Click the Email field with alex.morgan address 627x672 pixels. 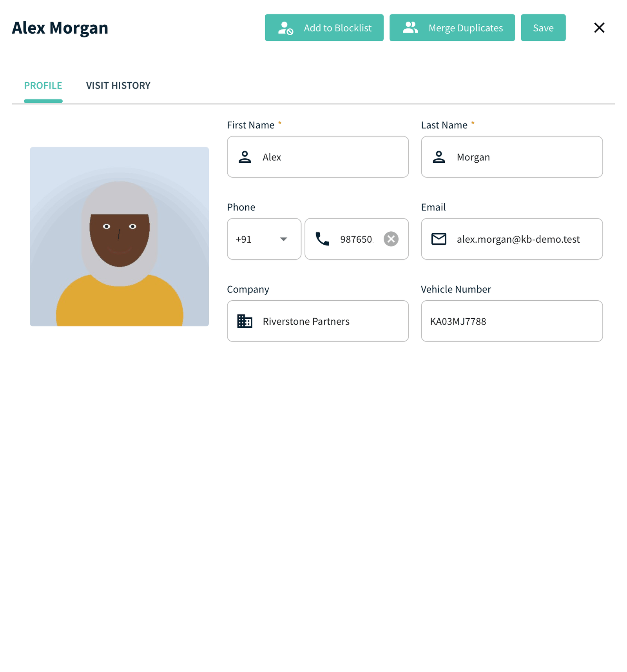512,239
